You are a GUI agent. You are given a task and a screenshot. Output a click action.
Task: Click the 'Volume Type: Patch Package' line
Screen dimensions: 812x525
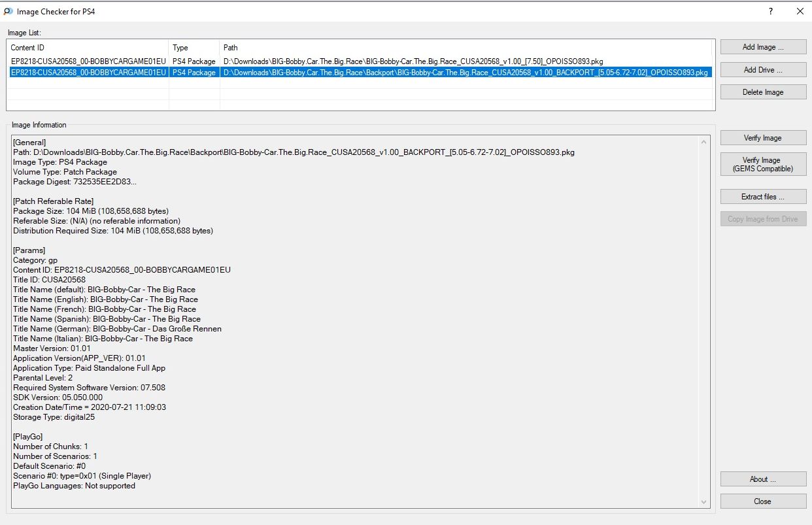coord(65,172)
